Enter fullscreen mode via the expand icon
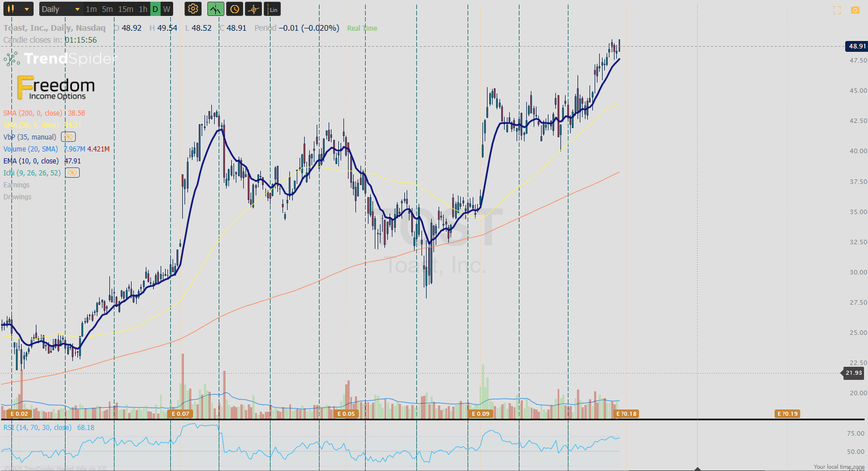This screenshot has height=471, width=868. point(837,10)
